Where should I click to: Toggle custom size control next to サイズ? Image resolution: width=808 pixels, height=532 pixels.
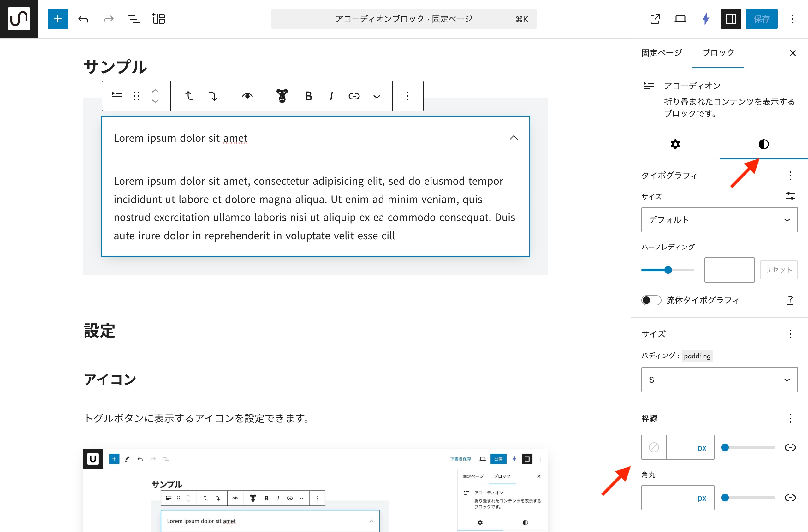[x=790, y=196]
